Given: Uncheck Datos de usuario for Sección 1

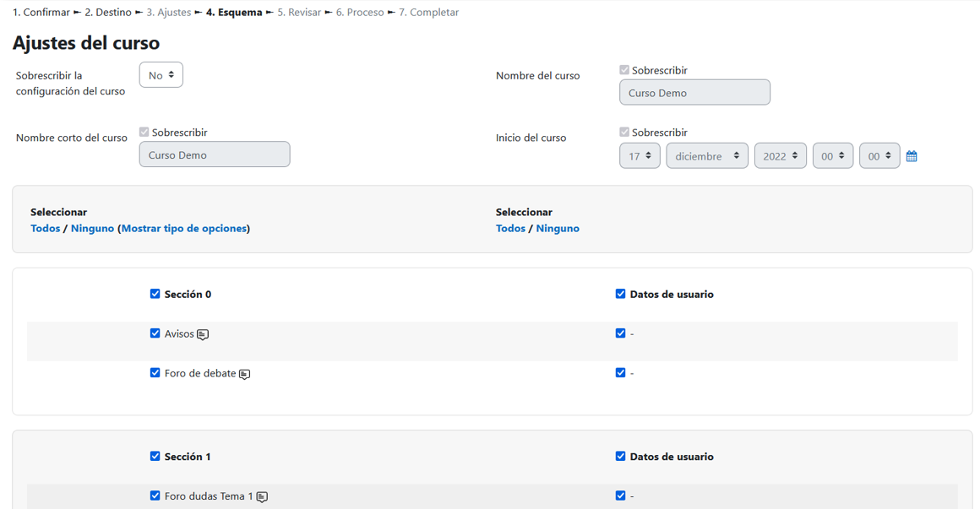Looking at the screenshot, I should click(620, 456).
